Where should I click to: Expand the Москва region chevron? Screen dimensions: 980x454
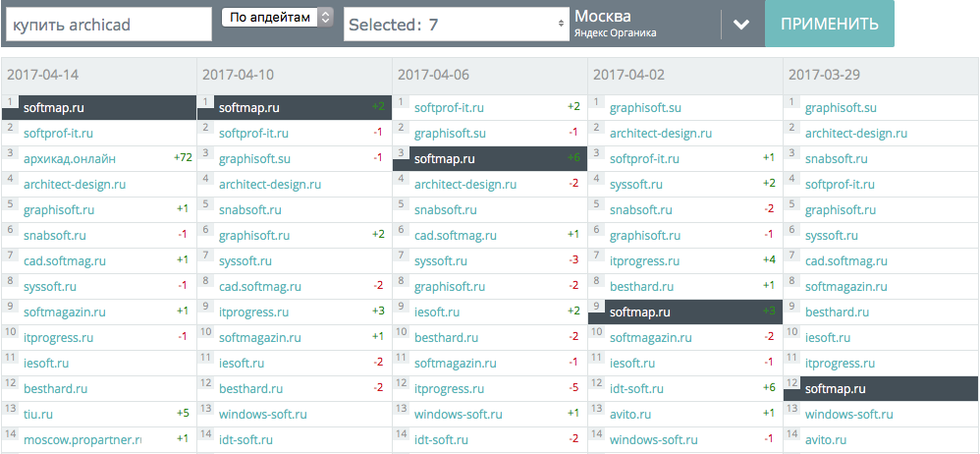pyautogui.click(x=742, y=25)
